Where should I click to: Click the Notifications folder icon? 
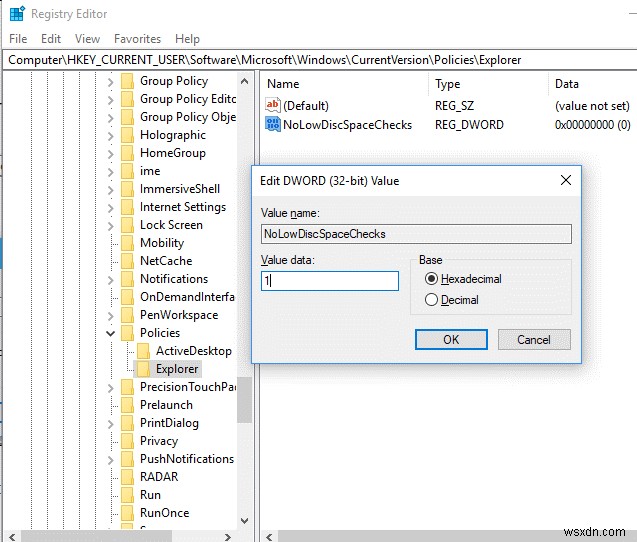[128, 279]
